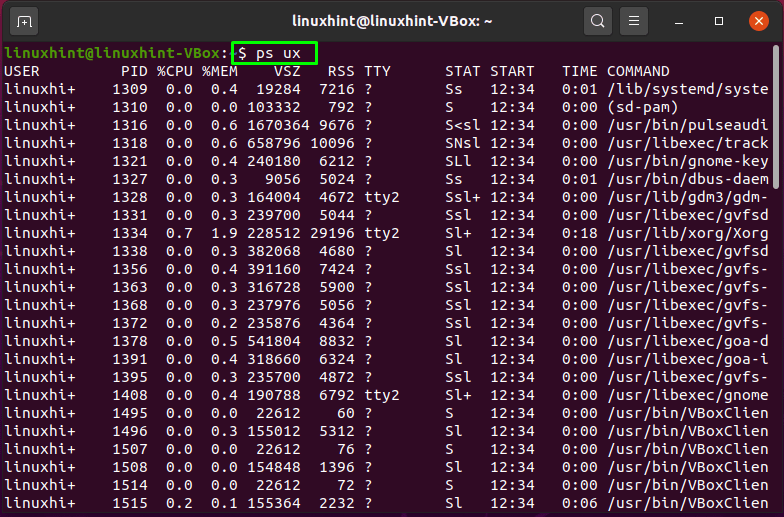Click the green prompt linuxhint@linuxhint-VBox
The height and width of the screenshot is (517, 784).
point(112,53)
